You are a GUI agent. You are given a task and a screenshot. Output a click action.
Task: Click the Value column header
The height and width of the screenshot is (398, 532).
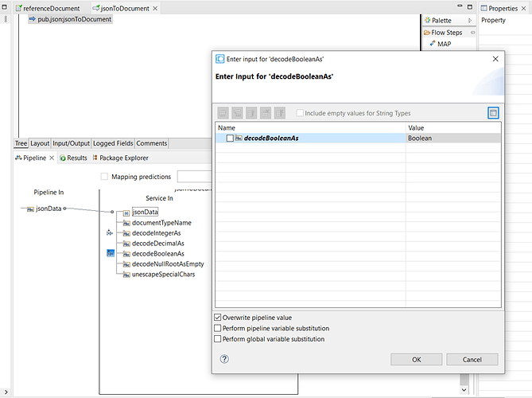click(453, 127)
